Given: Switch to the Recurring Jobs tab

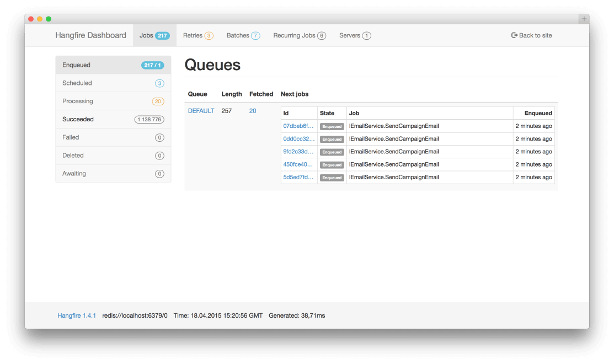Looking at the screenshot, I should 295,35.
